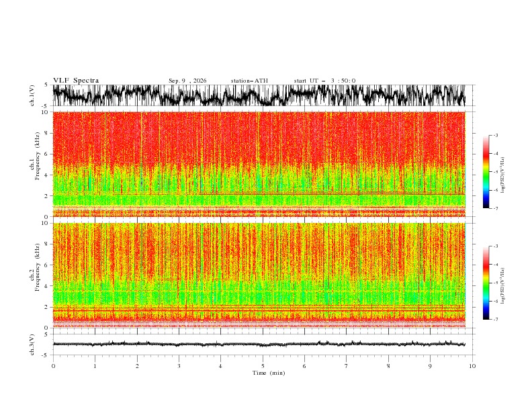This screenshot has width=532, height=411.
Task: Click the 10 minute tick on time axis
Action: click(472, 366)
